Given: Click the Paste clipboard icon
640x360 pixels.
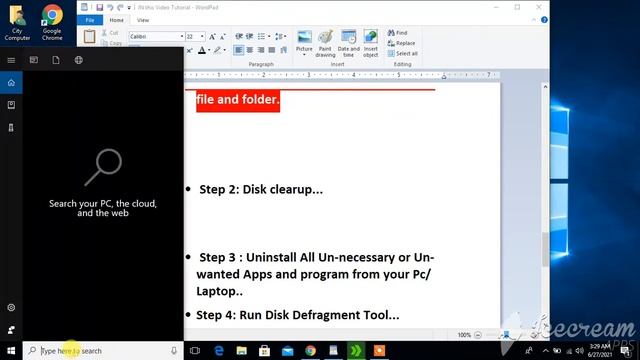Looking at the screenshot, I should click(x=89, y=36).
